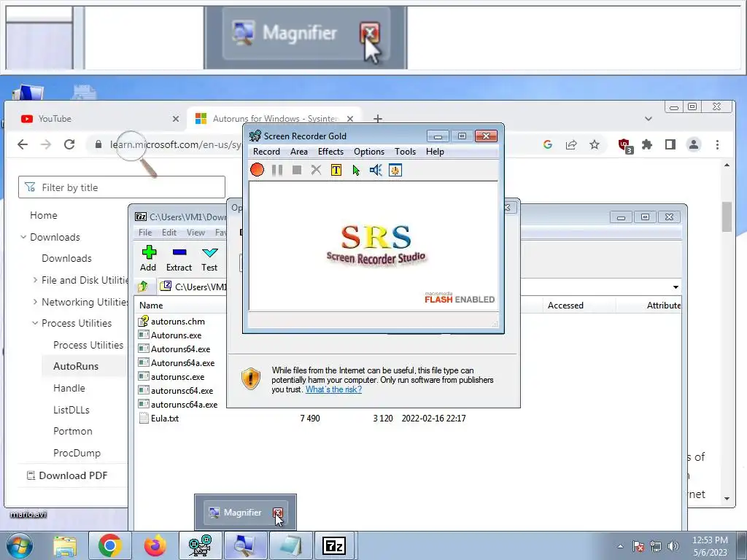The width and height of the screenshot is (747, 560).
Task: Open a new Chrome tab
Action: click(x=377, y=119)
